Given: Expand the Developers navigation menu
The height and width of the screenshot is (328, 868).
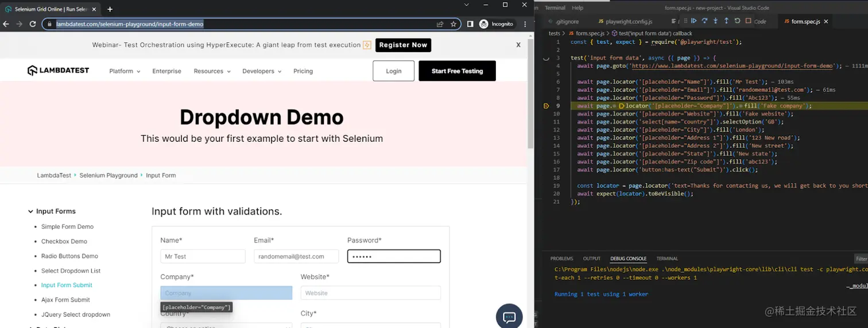Looking at the screenshot, I should coord(262,71).
